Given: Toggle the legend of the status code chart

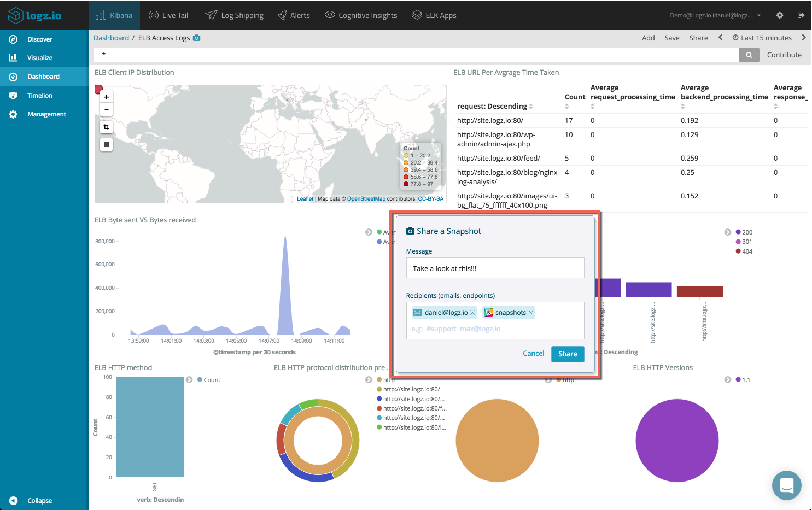Looking at the screenshot, I should (x=728, y=232).
